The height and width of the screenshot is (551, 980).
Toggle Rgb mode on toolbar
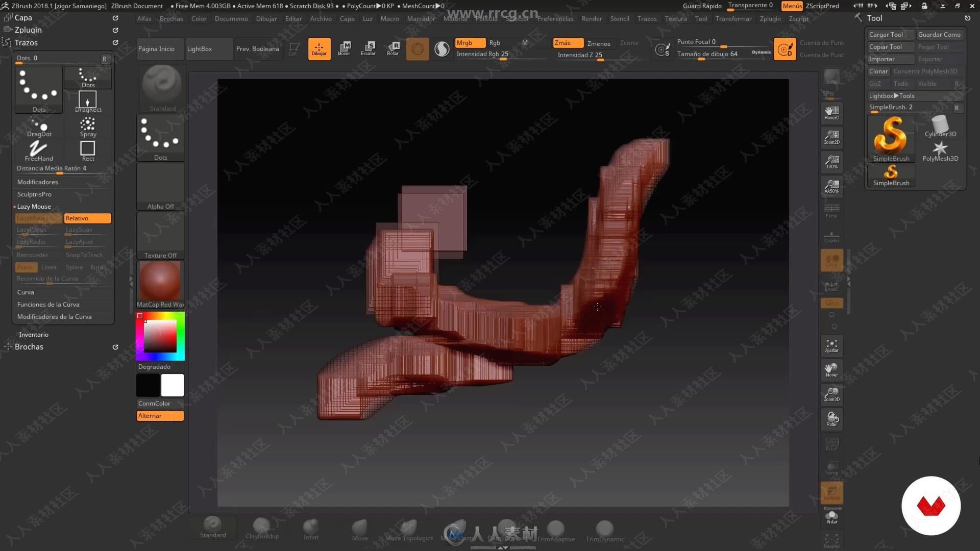[495, 42]
